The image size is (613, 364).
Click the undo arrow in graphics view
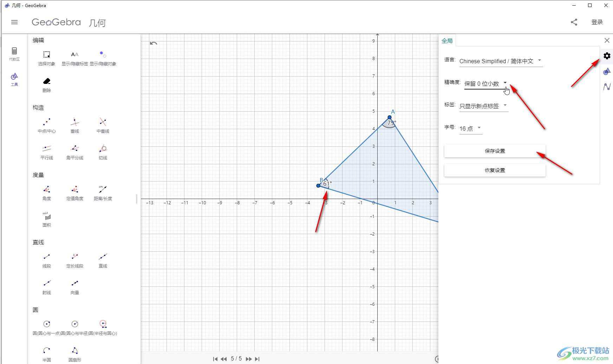[x=154, y=43]
